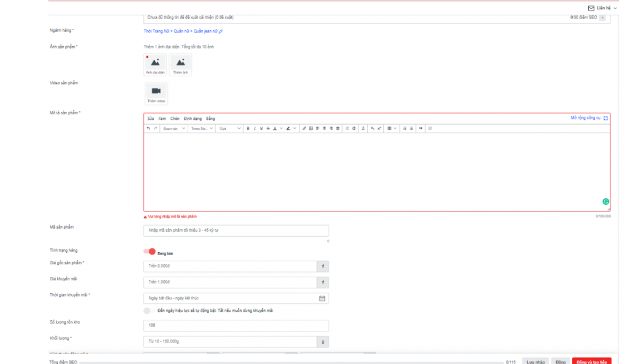Image resolution: width=630 pixels, height=364 pixels.
Task: Open the calendar icon for promotion period
Action: click(x=322, y=298)
